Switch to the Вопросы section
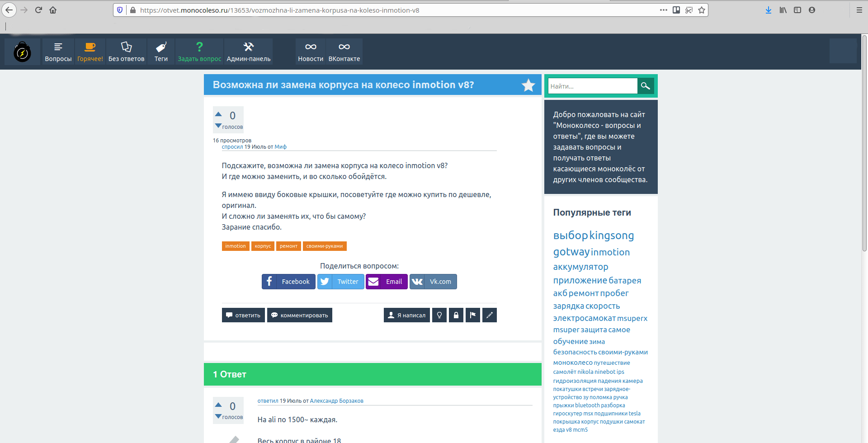Viewport: 868px width, 443px height. point(58,51)
